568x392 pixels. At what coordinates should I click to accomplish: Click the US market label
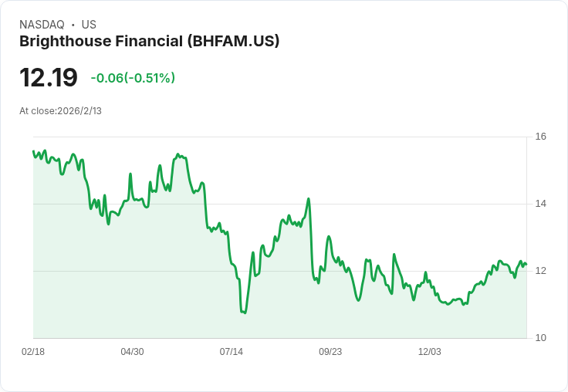pyautogui.click(x=89, y=25)
